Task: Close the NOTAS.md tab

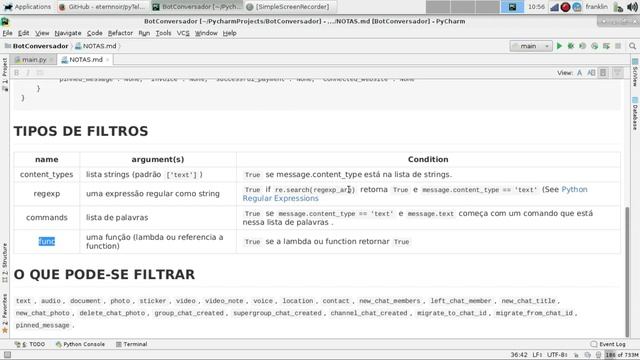Action: coord(107,60)
